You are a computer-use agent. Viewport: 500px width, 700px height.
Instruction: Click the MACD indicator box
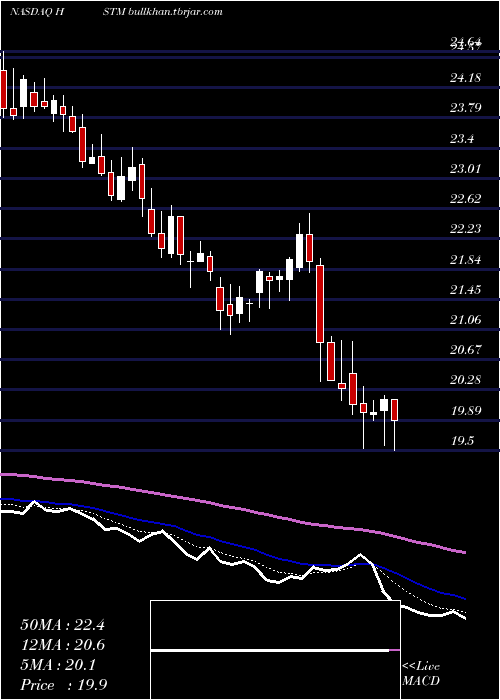(x=275, y=650)
